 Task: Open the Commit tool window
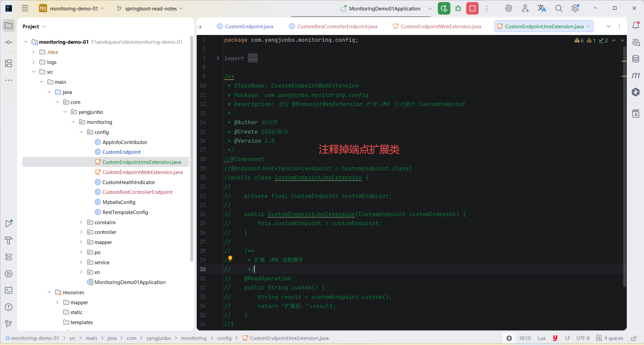[9, 42]
